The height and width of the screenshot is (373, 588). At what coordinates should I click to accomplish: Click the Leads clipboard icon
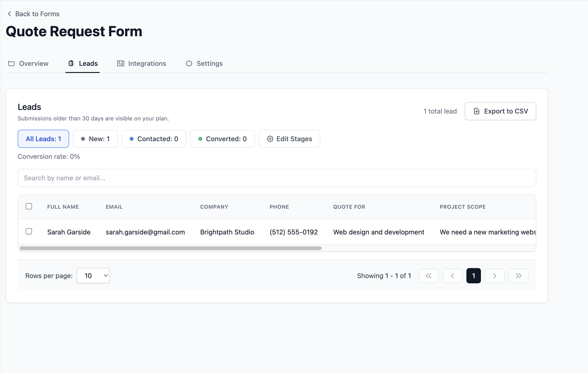(71, 63)
